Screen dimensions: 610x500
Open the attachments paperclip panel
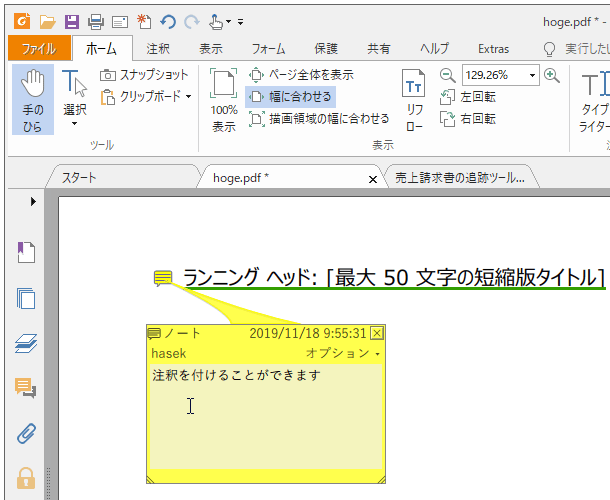[26, 433]
